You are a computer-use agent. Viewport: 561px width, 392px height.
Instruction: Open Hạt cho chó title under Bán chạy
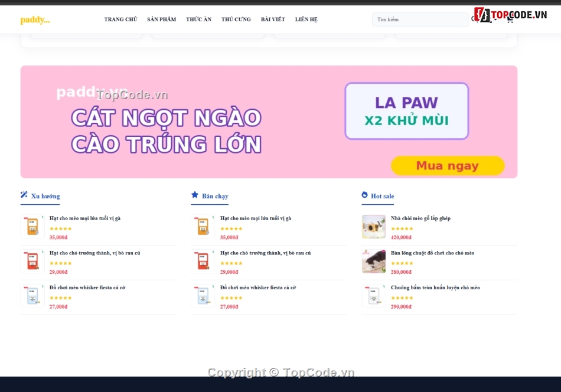point(266,253)
